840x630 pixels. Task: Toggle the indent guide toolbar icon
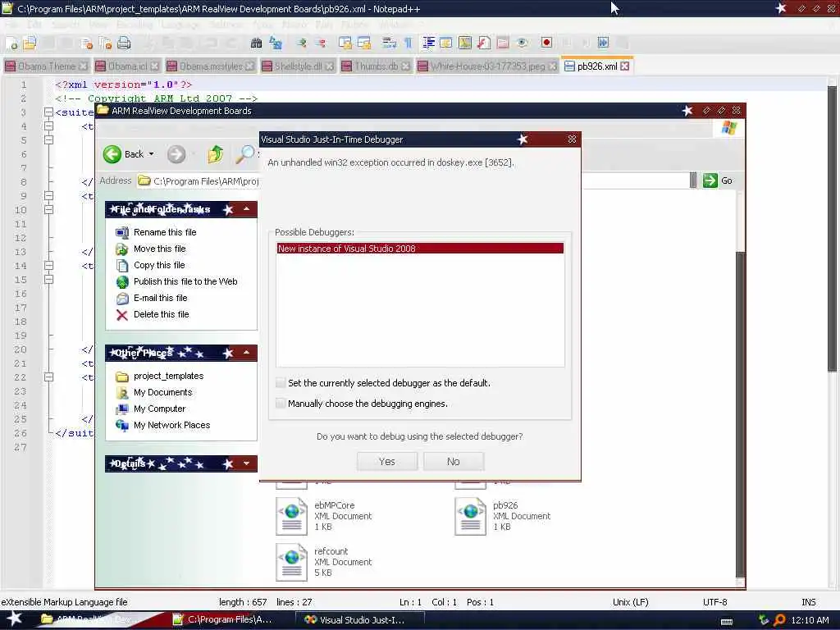[428, 43]
